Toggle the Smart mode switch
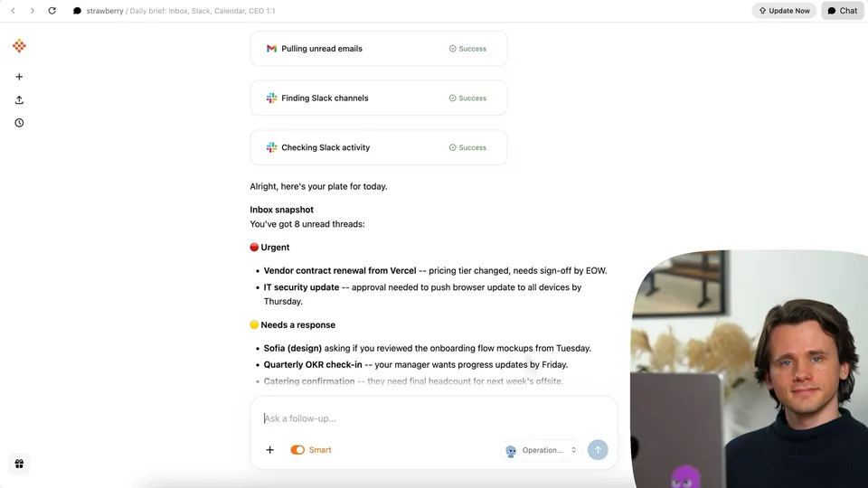 click(x=297, y=450)
